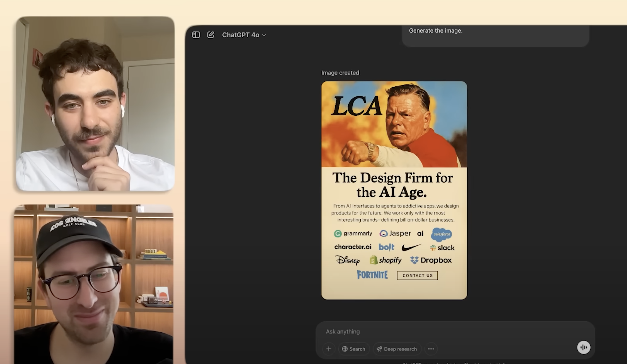Open the generated LCA poster image

pyautogui.click(x=394, y=190)
